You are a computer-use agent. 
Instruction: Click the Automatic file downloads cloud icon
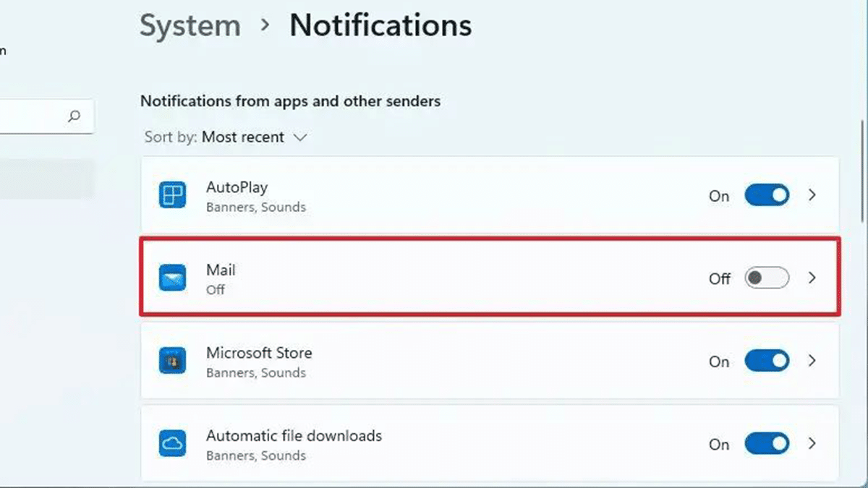point(172,444)
